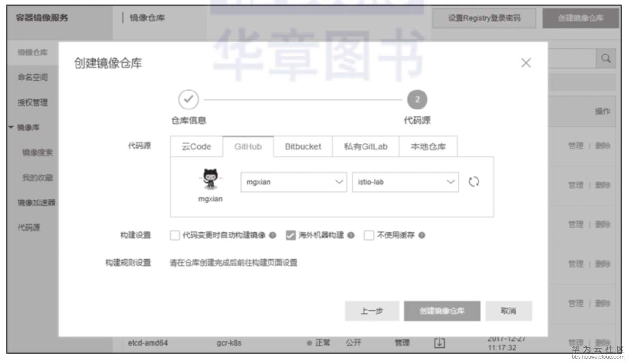Image resolution: width=631 pixels, height=364 pixels.
Task: Click the GitHub octocat avatar icon
Action: point(210,179)
